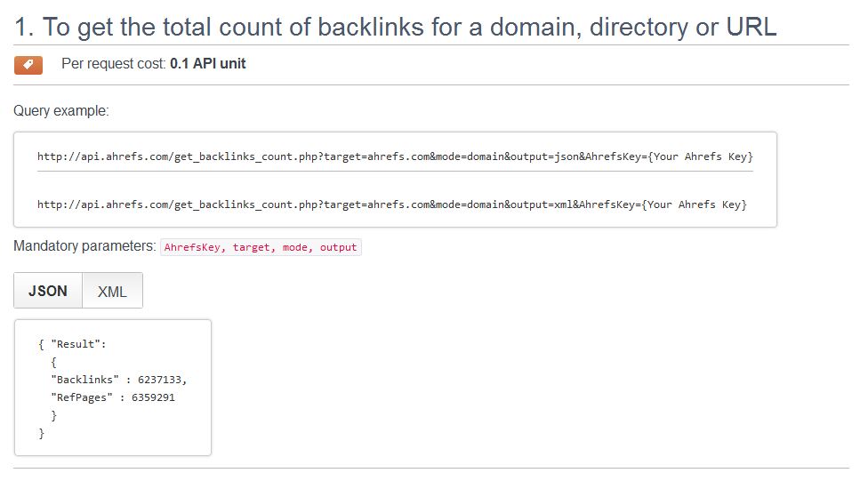Screen dimensions: 868x481
Task: Click the orange price tag icon
Action: (x=28, y=65)
